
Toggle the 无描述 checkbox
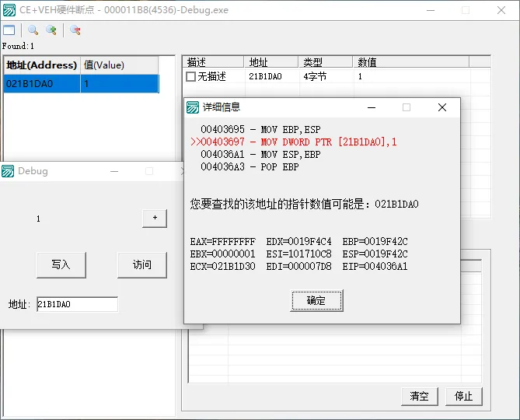pyautogui.click(x=191, y=77)
